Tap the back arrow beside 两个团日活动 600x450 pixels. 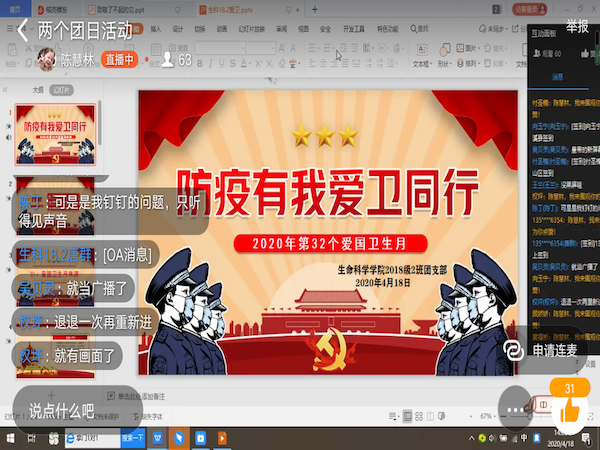pos(23,30)
